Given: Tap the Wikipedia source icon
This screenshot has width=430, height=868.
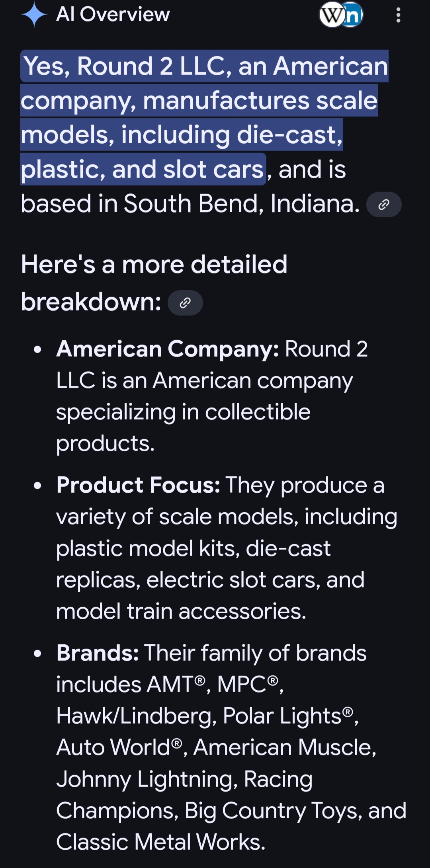Looking at the screenshot, I should (332, 15).
